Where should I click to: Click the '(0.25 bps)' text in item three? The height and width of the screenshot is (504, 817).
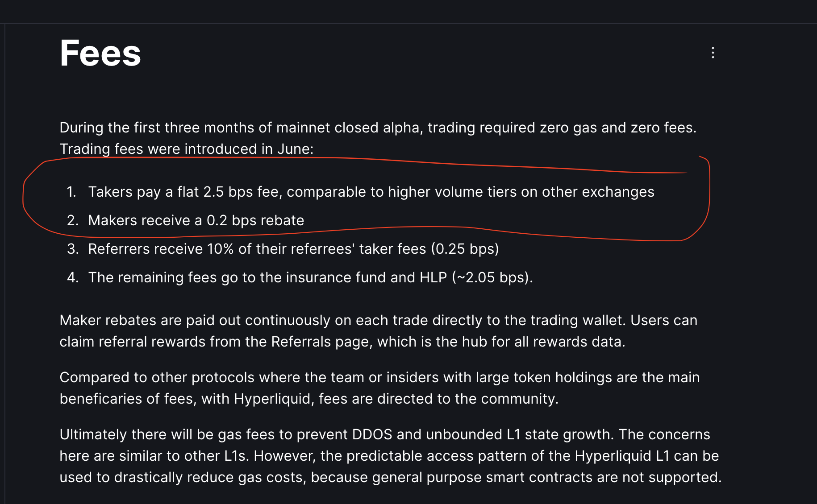click(x=465, y=249)
